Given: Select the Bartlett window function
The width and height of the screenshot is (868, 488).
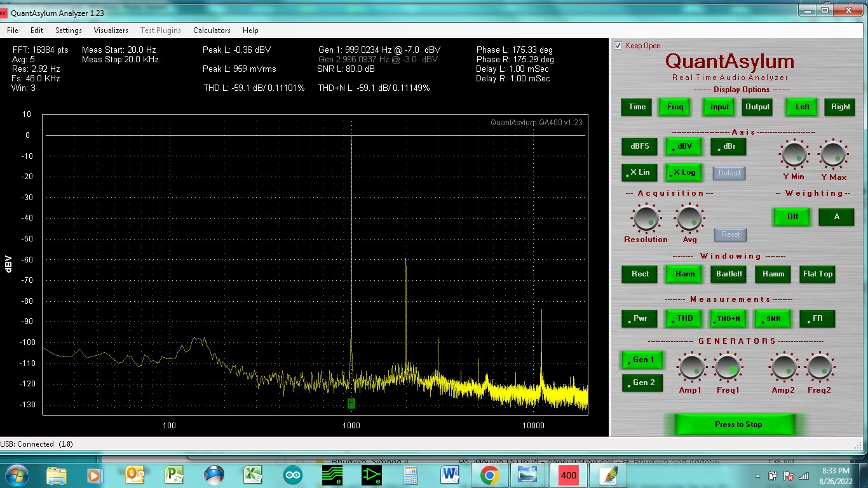Looking at the screenshot, I should pyautogui.click(x=728, y=274).
